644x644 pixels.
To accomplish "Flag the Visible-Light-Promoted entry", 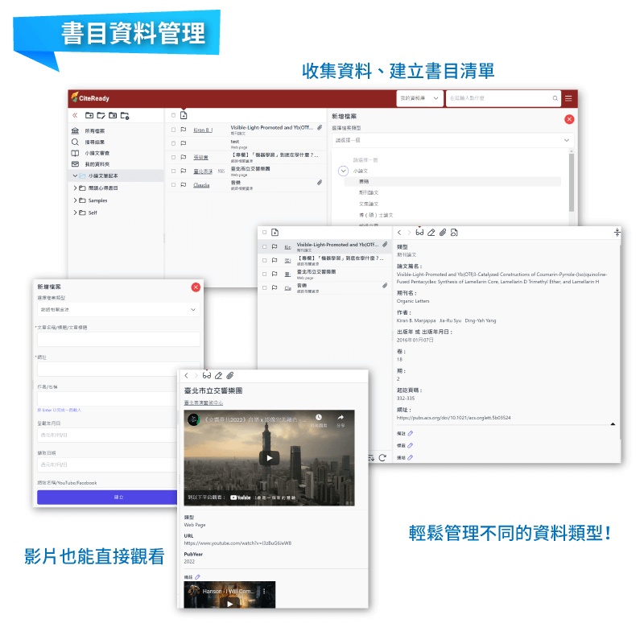I will coord(184,130).
